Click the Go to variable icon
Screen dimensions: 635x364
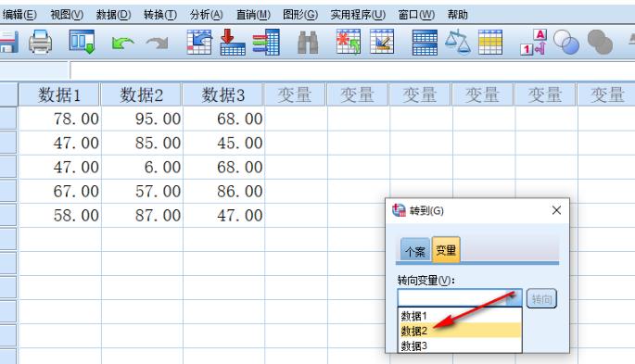coord(233,42)
